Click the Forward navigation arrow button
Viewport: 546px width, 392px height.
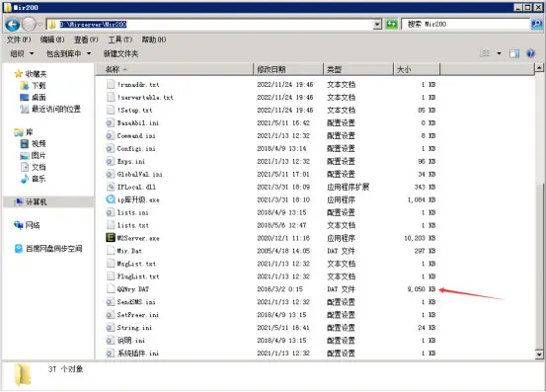[30, 25]
